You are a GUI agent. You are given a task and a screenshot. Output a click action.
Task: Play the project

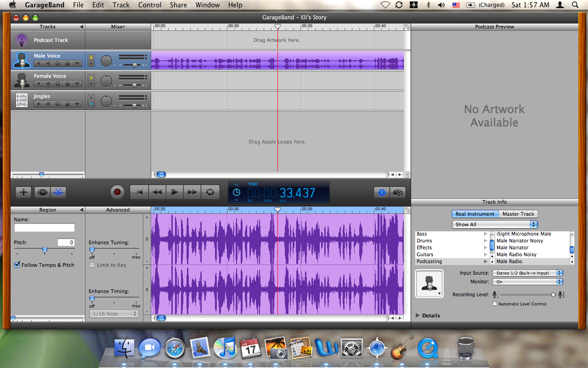[x=175, y=192]
